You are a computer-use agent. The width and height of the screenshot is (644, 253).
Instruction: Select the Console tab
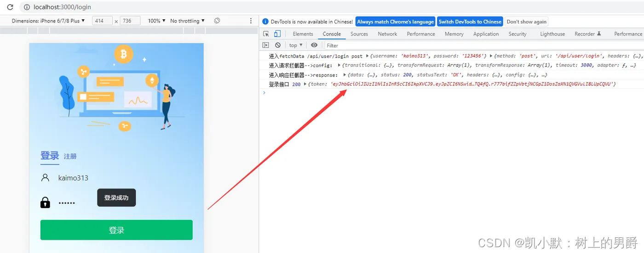point(332,34)
